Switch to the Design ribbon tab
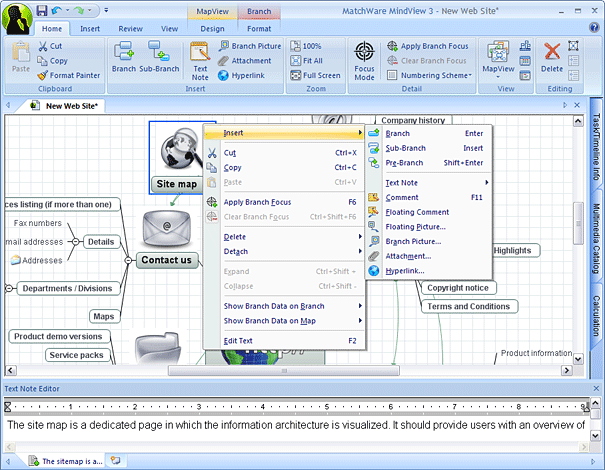The image size is (605, 470). coord(212,29)
